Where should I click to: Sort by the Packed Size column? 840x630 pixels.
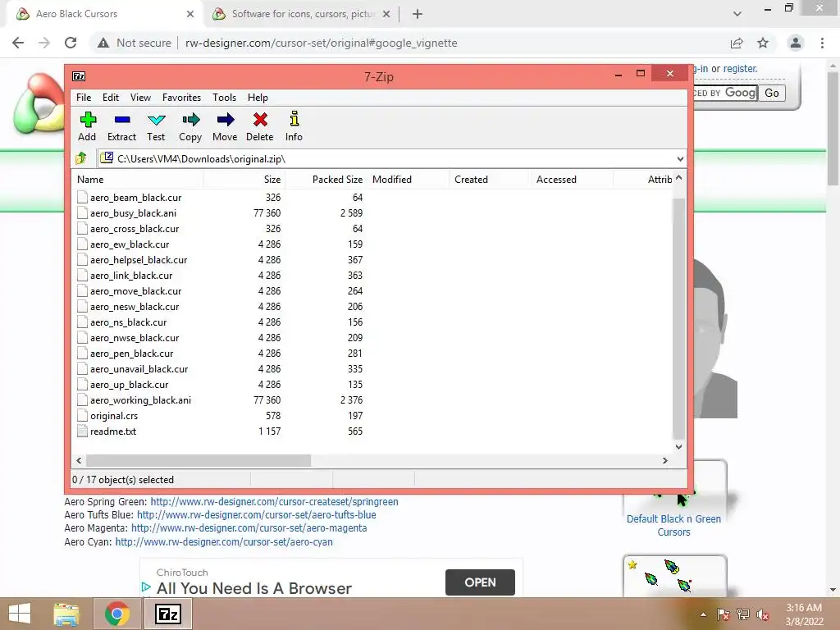pos(326,180)
